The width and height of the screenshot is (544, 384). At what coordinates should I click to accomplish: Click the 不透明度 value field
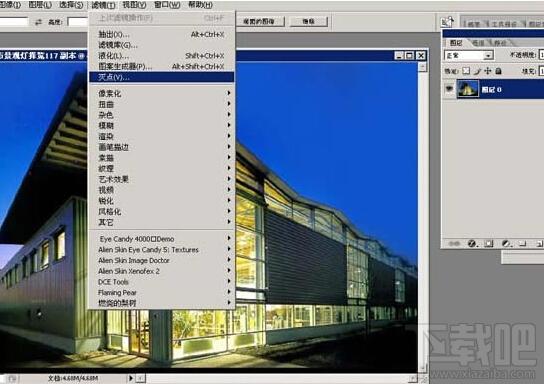point(541,54)
